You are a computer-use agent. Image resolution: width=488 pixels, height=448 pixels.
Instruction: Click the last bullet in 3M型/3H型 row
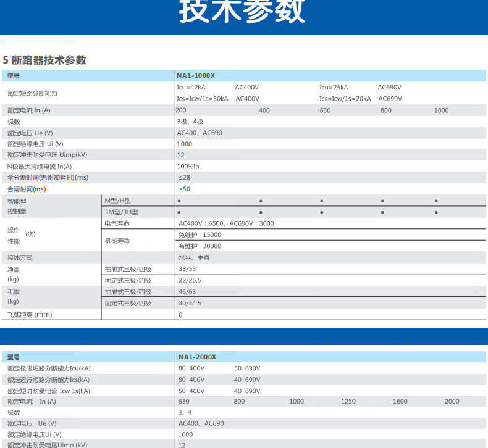click(x=436, y=212)
